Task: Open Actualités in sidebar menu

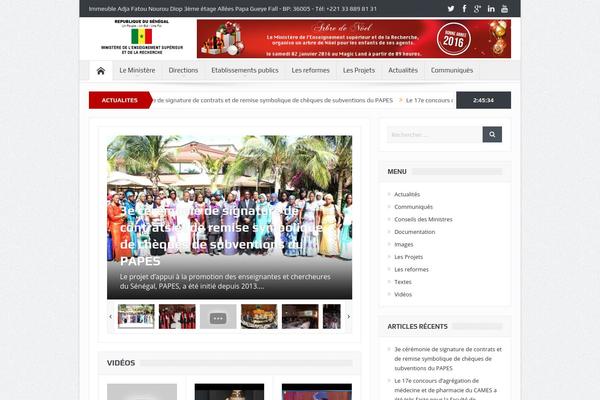Action: point(407,194)
